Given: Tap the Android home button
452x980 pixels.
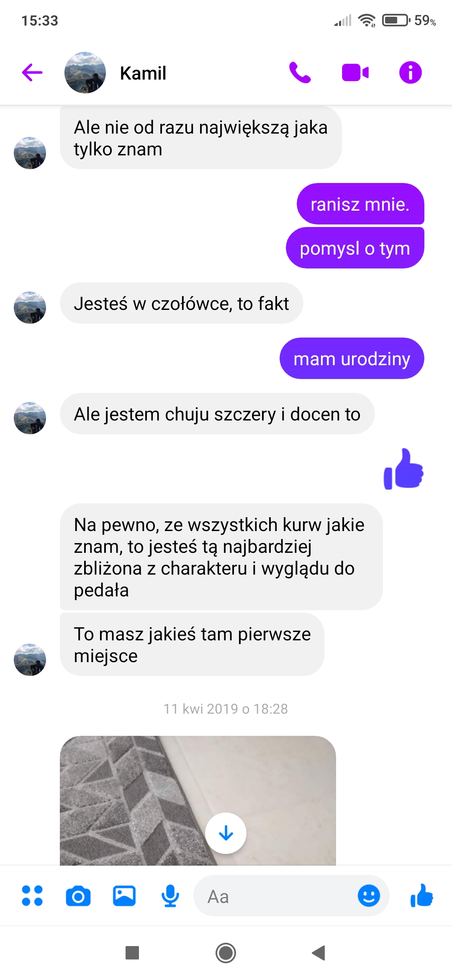Looking at the screenshot, I should pyautogui.click(x=226, y=953).
